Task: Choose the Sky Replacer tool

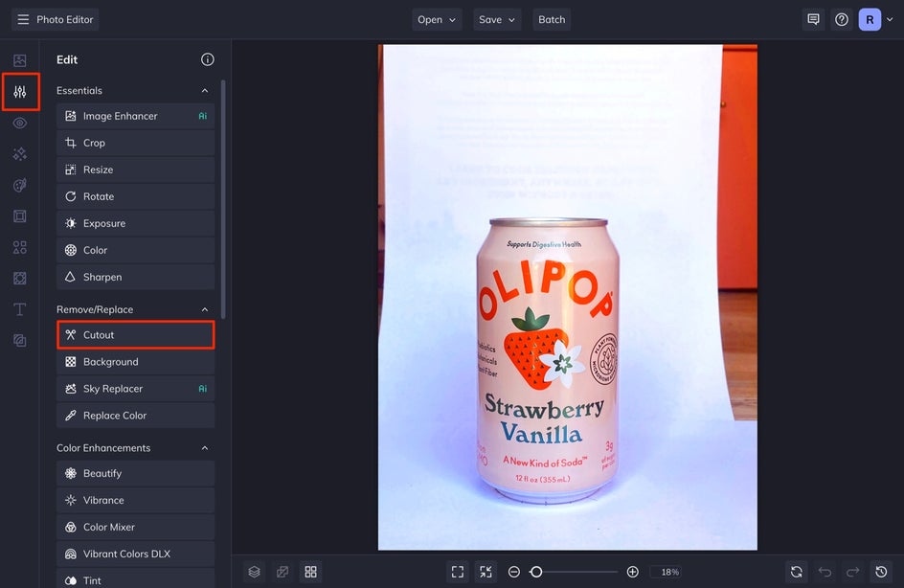Action: click(x=135, y=389)
